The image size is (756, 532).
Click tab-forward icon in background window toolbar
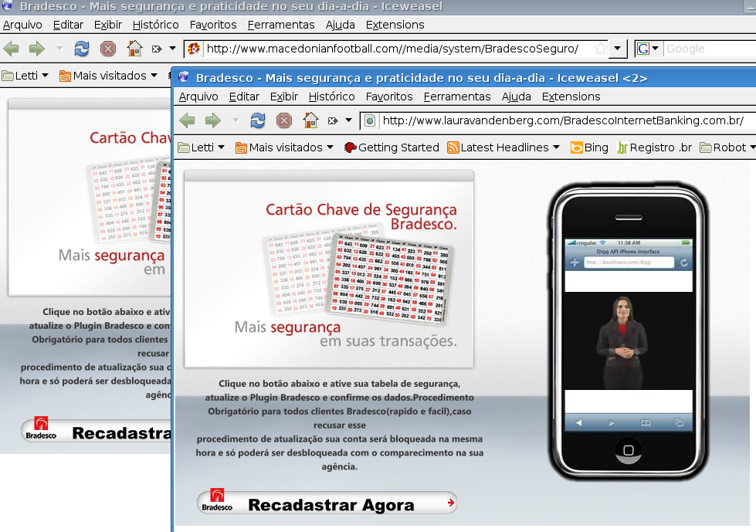[x=157, y=49]
